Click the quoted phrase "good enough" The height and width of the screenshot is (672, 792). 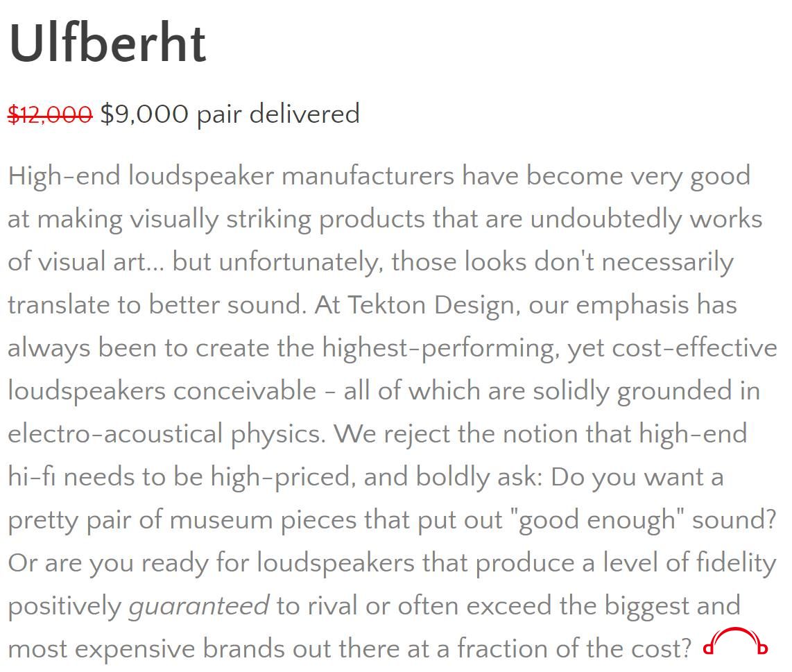598,520
